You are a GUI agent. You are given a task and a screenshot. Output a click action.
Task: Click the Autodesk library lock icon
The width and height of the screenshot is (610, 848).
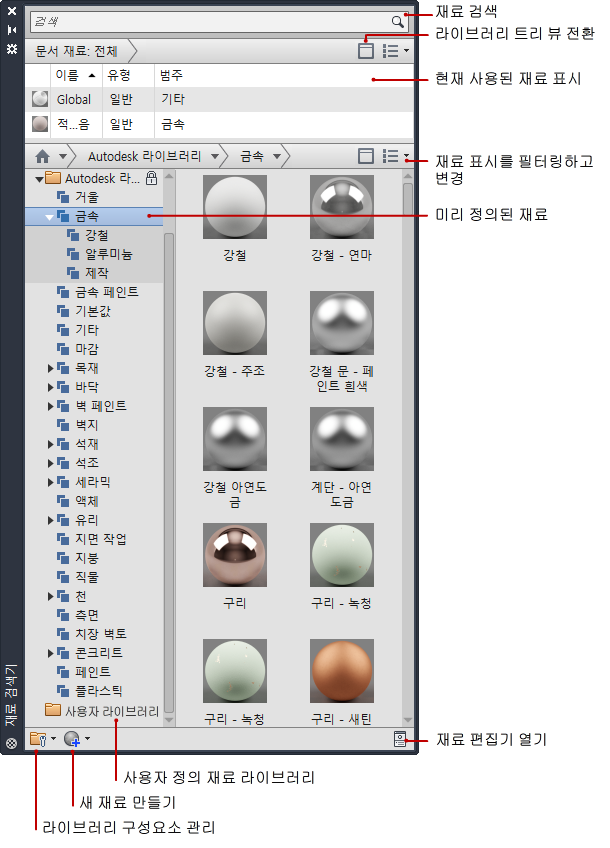(x=151, y=177)
